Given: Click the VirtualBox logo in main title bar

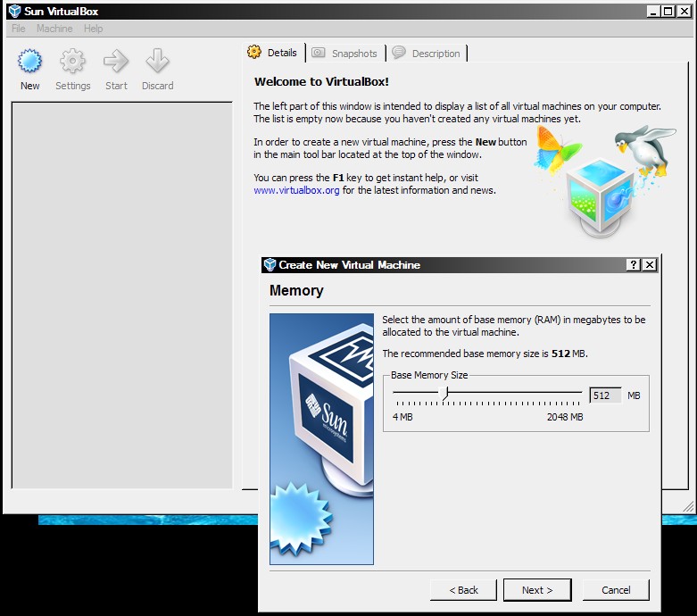Looking at the screenshot, I should [x=14, y=11].
